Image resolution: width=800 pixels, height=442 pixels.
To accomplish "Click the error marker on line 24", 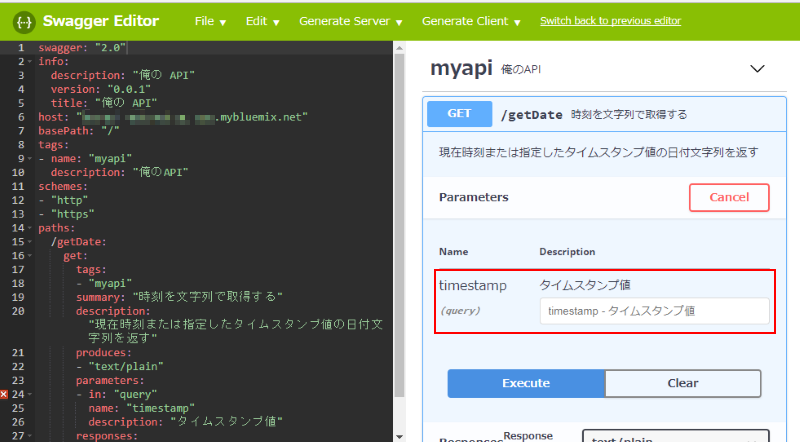I will point(4,394).
